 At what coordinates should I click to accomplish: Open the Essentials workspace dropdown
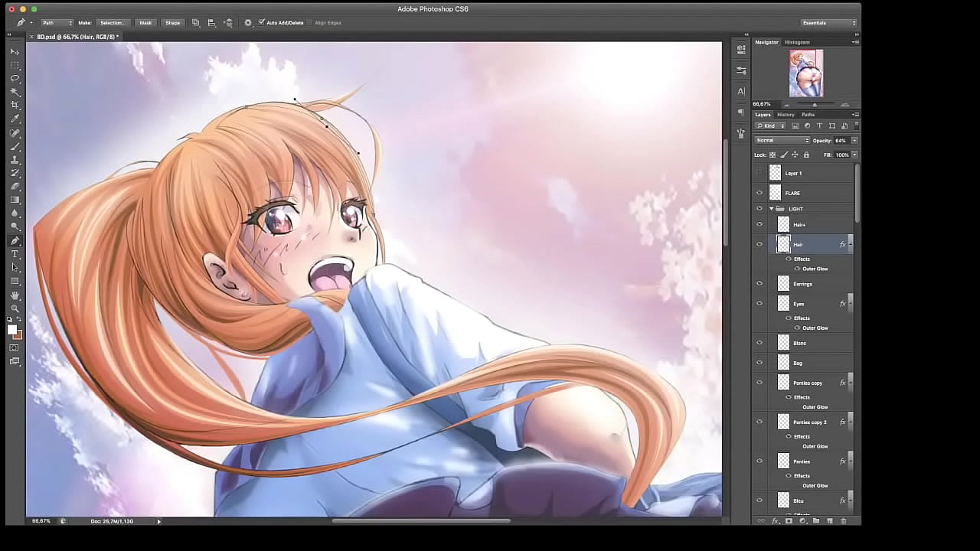[828, 23]
